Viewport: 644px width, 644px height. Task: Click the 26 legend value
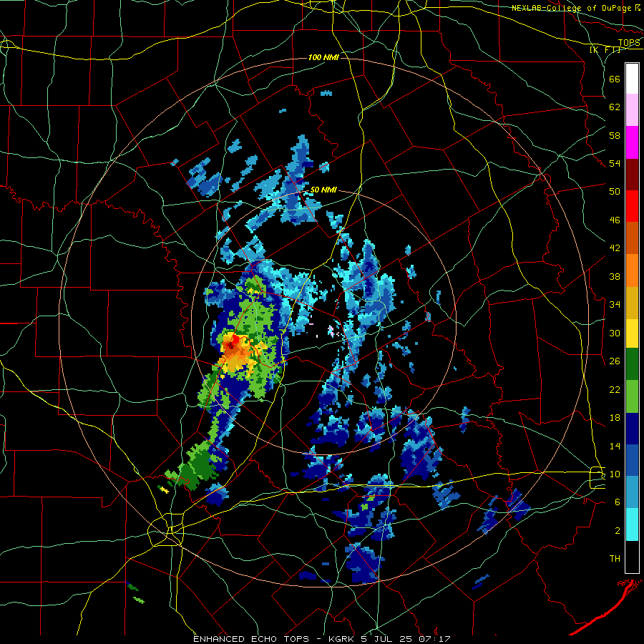point(615,361)
